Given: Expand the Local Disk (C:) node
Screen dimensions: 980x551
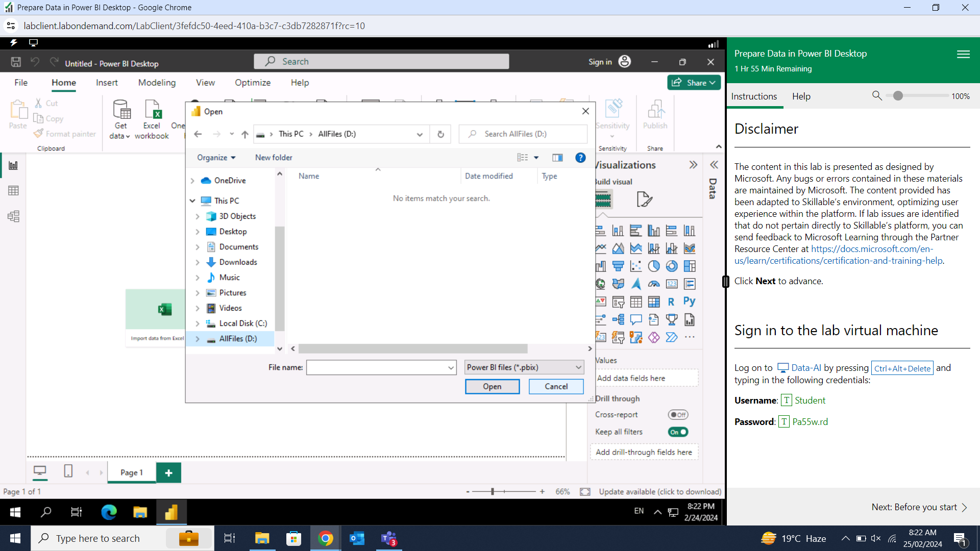Looking at the screenshot, I should (198, 323).
